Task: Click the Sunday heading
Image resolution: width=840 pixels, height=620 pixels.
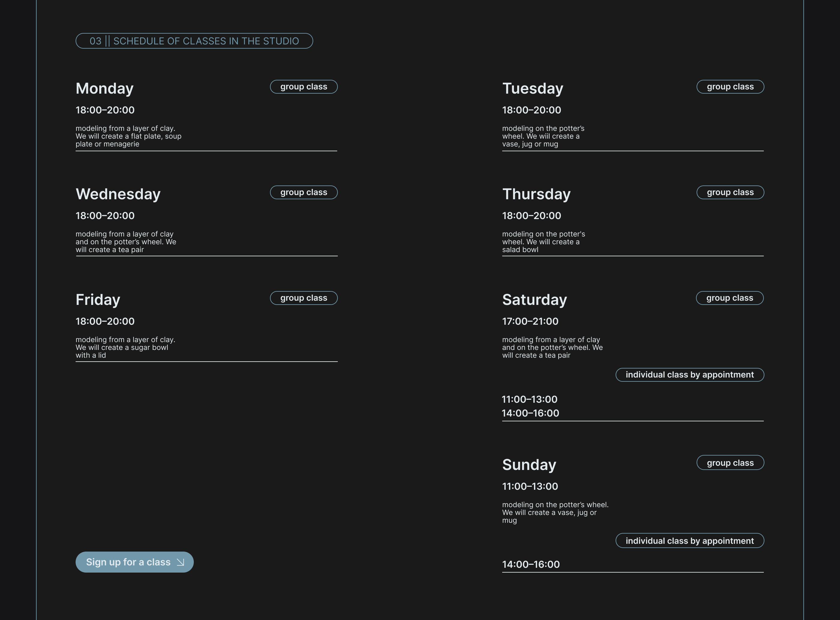Action: (x=529, y=465)
